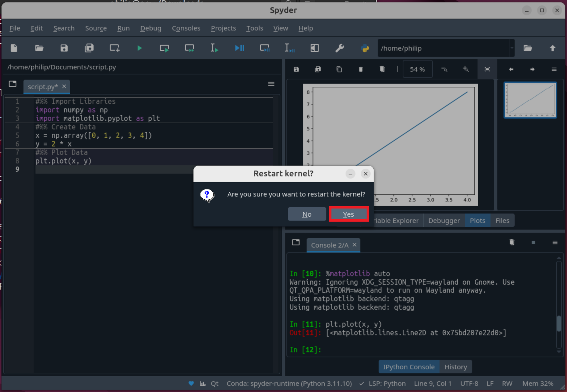The height and width of the screenshot is (392, 567).
Task: Decline kernel restart with No
Action: click(x=307, y=214)
